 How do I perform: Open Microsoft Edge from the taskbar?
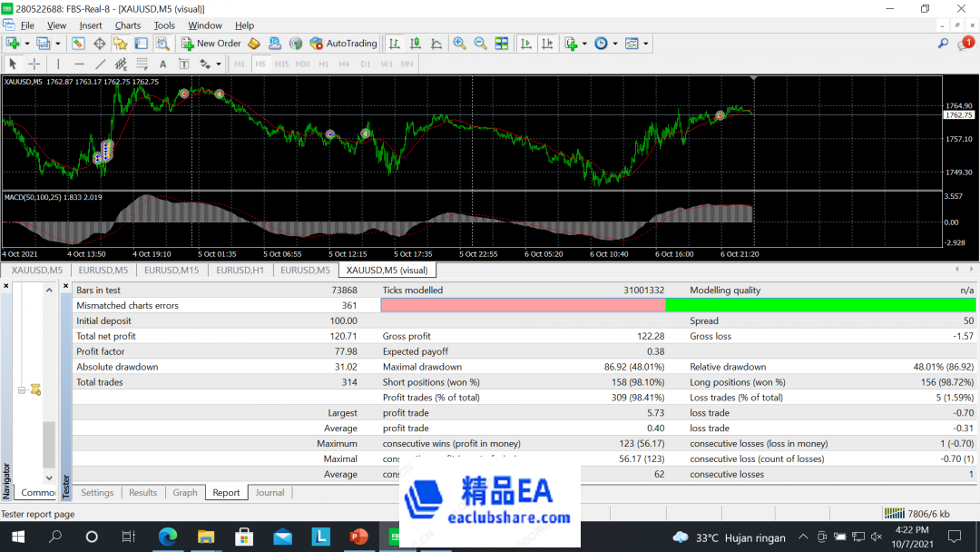pos(167,537)
